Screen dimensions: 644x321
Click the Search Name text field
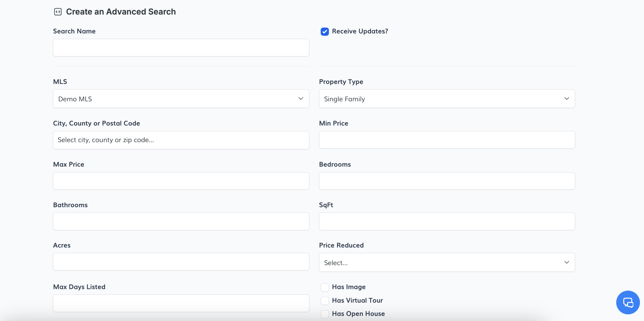pyautogui.click(x=181, y=48)
